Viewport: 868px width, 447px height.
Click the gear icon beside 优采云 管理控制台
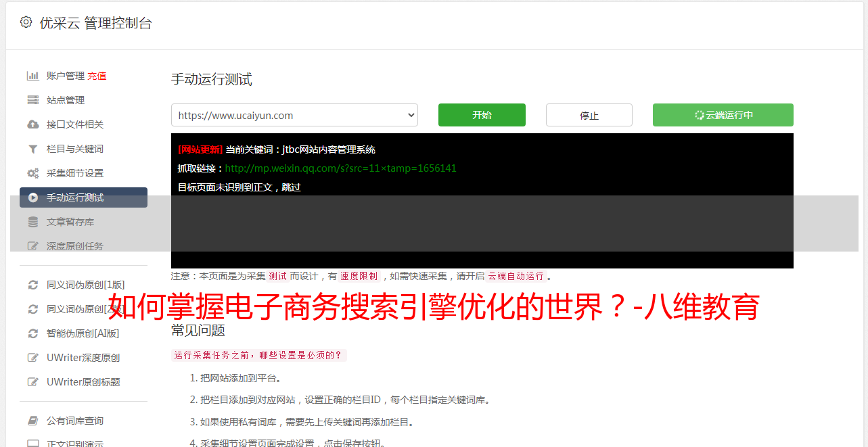pyautogui.click(x=26, y=22)
